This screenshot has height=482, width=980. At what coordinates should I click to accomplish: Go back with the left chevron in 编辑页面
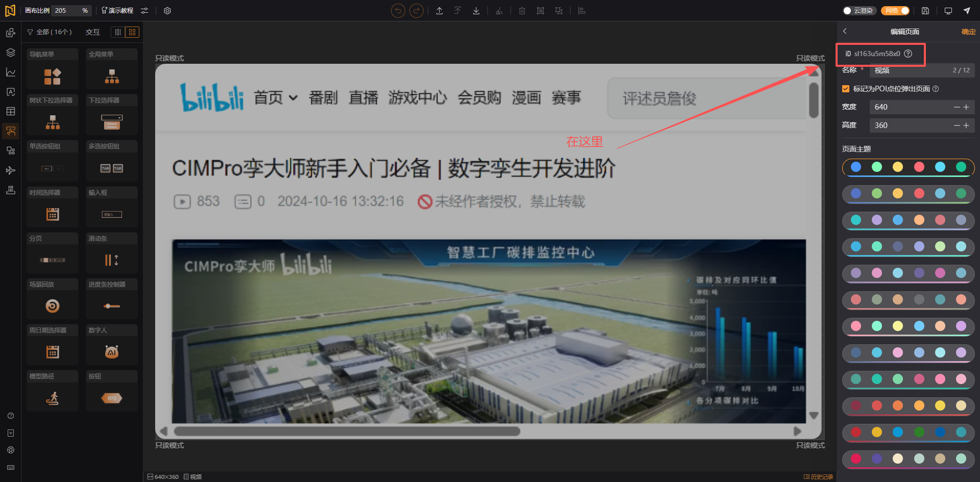[x=845, y=32]
